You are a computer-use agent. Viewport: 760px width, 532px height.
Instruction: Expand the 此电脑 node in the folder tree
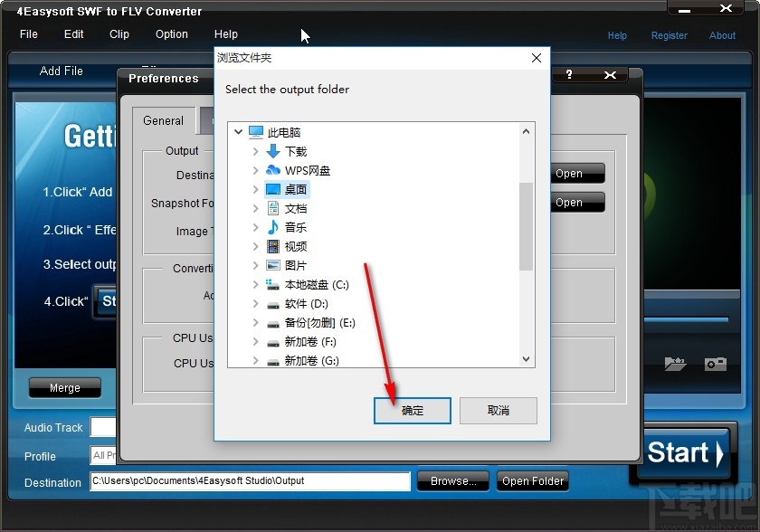(239, 131)
